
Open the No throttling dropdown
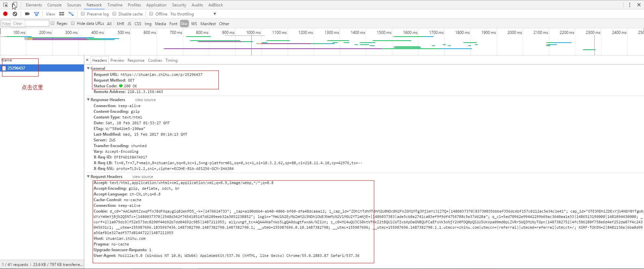pyautogui.click(x=193, y=14)
